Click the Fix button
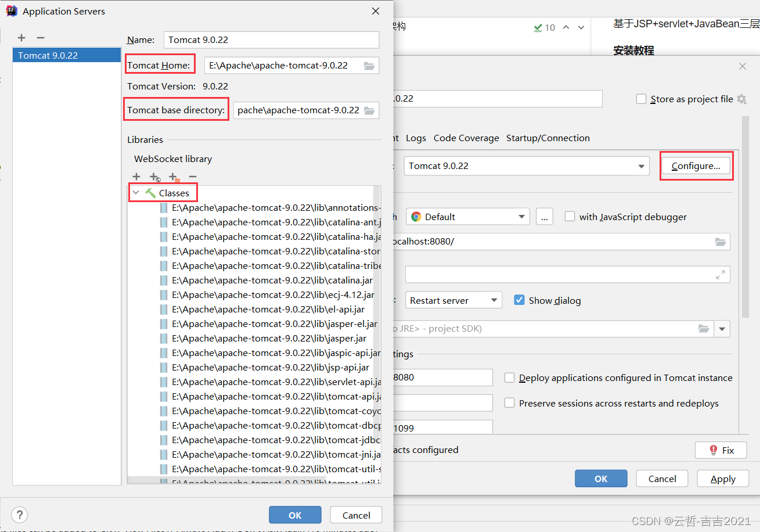 click(x=721, y=450)
